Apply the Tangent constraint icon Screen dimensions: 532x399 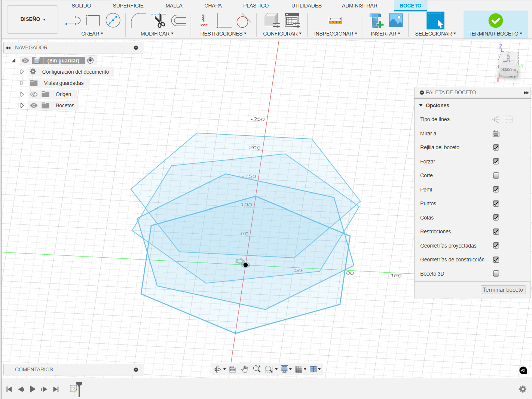click(x=243, y=21)
